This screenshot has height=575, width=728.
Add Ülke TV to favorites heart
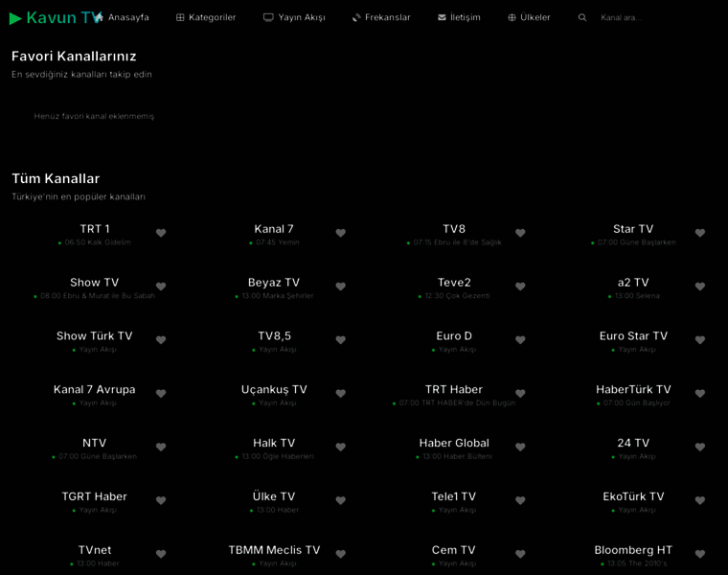click(341, 500)
